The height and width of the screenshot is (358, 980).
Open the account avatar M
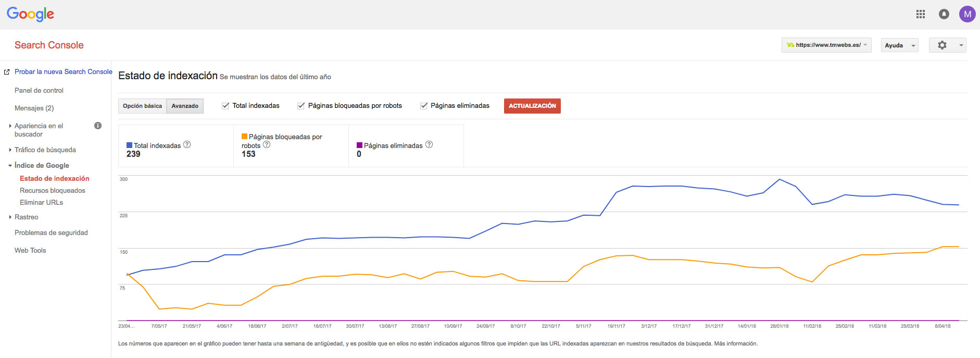pyautogui.click(x=967, y=14)
